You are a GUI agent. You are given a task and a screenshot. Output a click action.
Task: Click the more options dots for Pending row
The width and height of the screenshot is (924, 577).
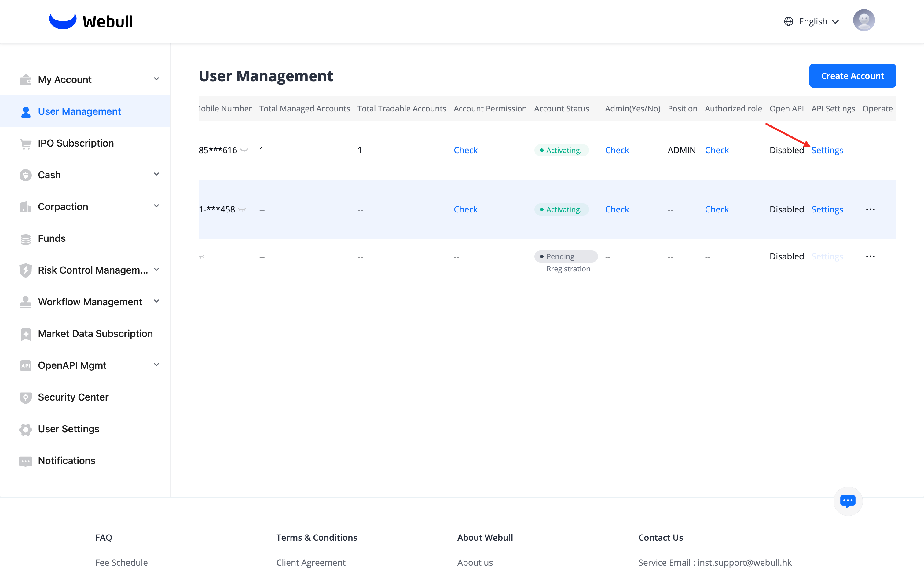[x=870, y=256]
